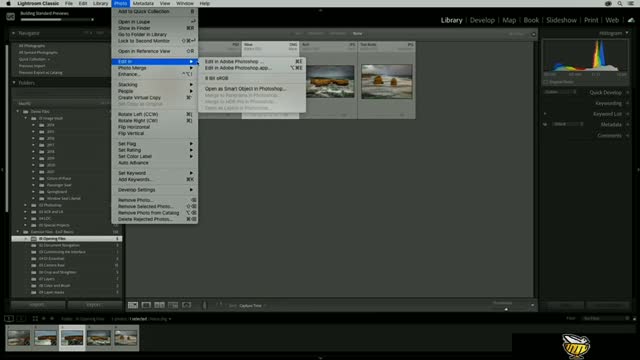Image resolution: width=640 pixels, height=360 pixels.
Task: Select None in Library Filter bar
Action: (358, 34)
